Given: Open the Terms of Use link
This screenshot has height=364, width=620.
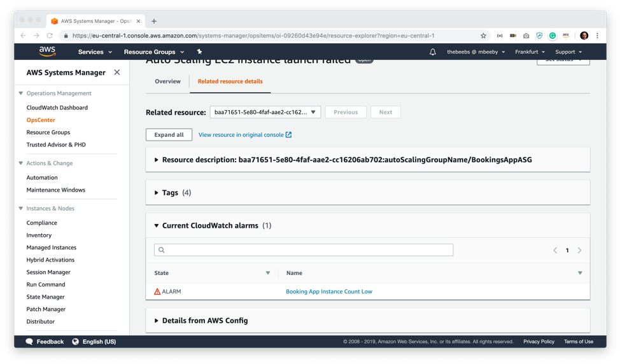Looking at the screenshot, I should [579, 342].
